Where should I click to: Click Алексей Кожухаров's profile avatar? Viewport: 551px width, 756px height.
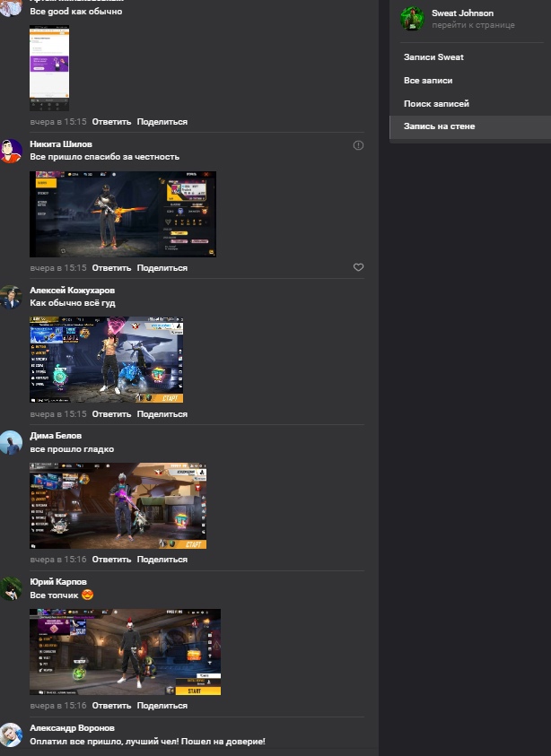tap(11, 298)
